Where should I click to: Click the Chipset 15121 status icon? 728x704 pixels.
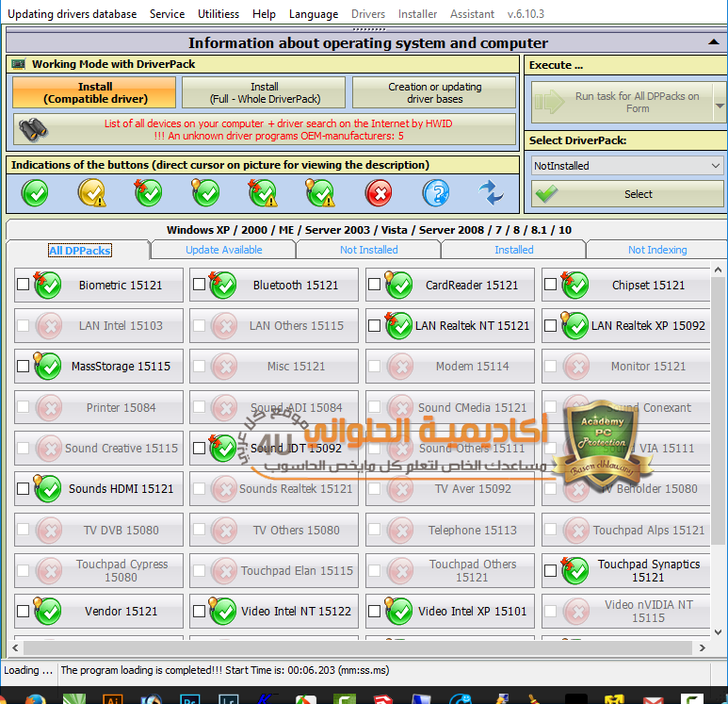(574, 286)
